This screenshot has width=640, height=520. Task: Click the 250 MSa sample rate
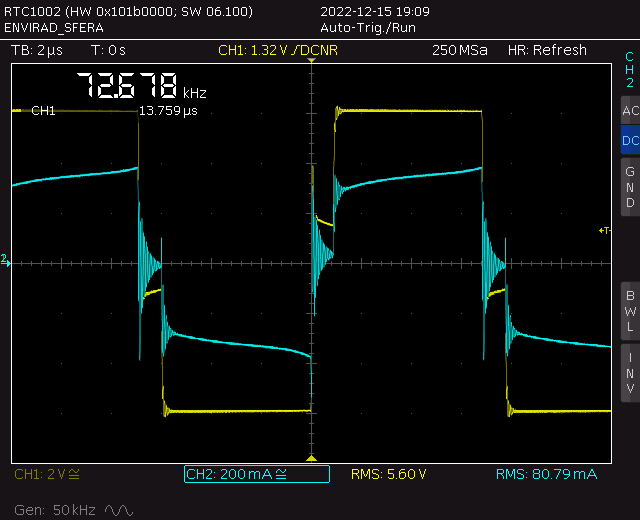[x=460, y=50]
